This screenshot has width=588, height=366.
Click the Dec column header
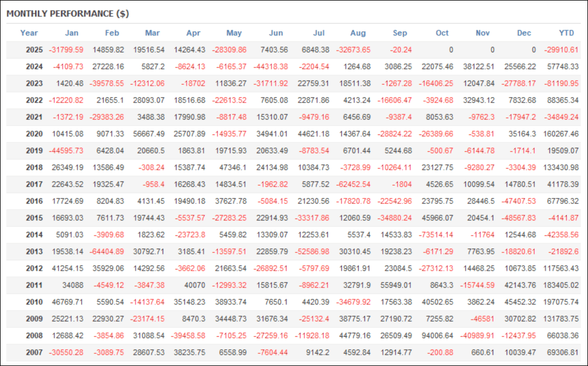(524, 33)
